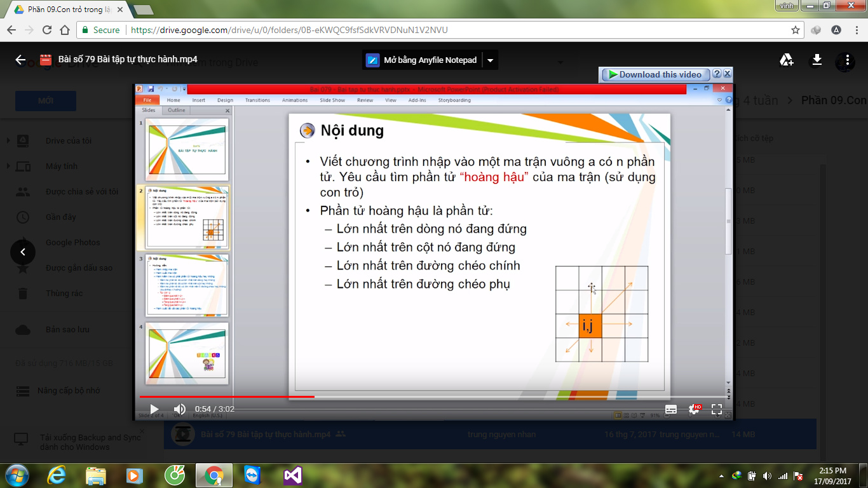Click the grey extension icon beside star
868x488 pixels.
click(817, 30)
